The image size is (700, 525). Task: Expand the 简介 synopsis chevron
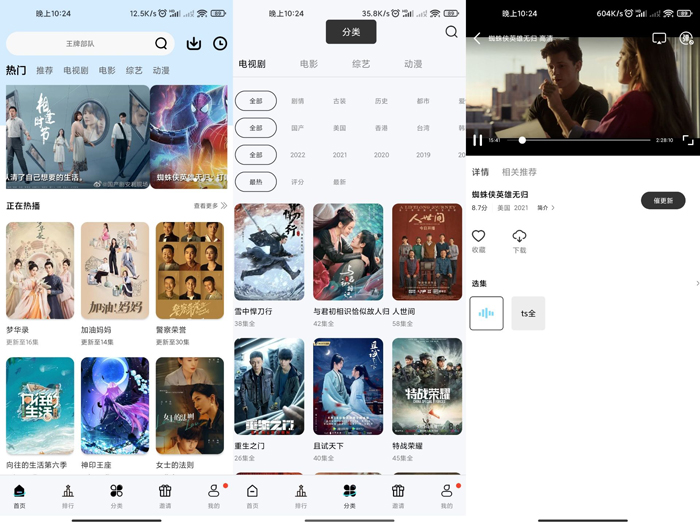coord(546,208)
